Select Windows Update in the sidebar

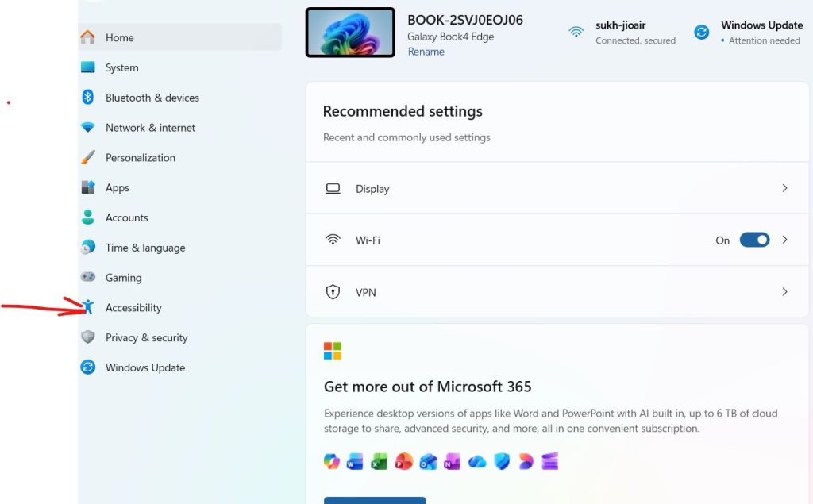point(144,367)
